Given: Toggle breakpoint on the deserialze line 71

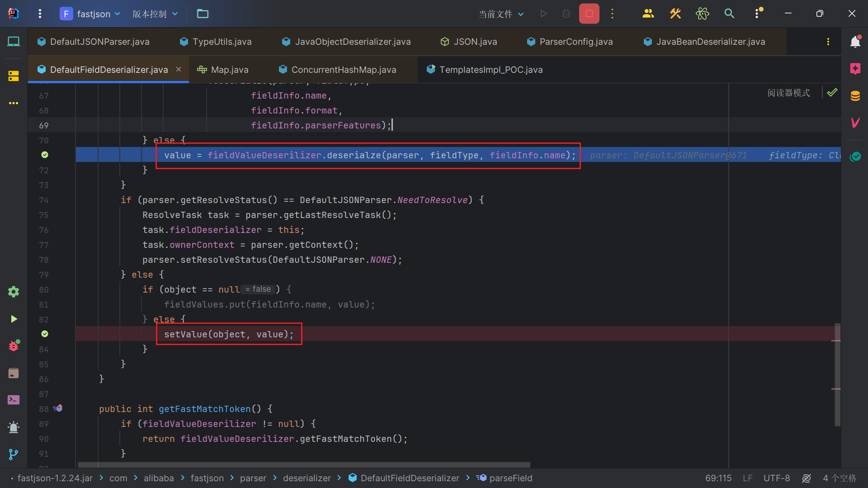Looking at the screenshot, I should [45, 155].
